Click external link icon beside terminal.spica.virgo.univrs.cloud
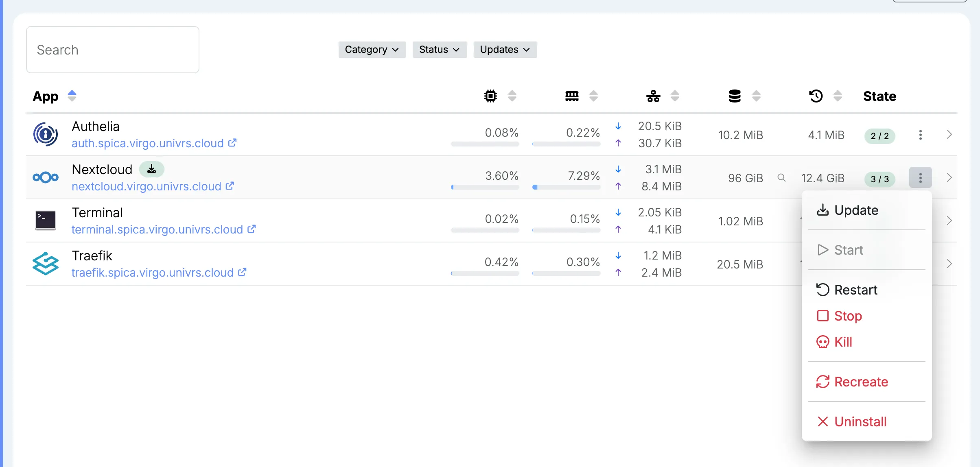 click(252, 229)
